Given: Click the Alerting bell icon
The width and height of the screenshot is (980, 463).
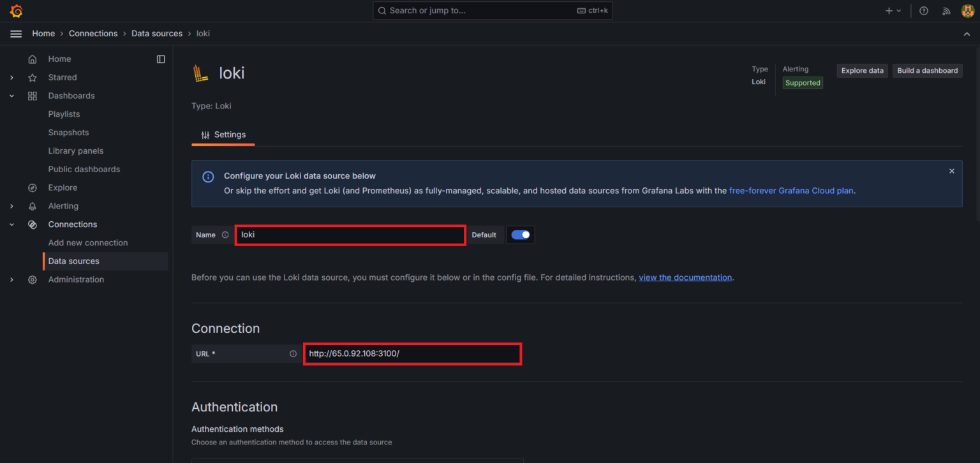Looking at the screenshot, I should (x=33, y=205).
